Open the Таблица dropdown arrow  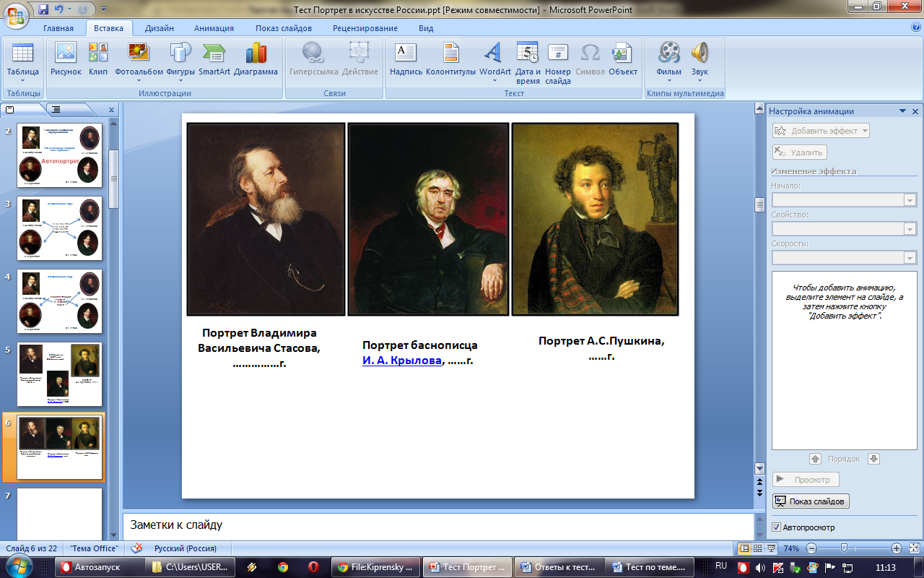(x=22, y=81)
